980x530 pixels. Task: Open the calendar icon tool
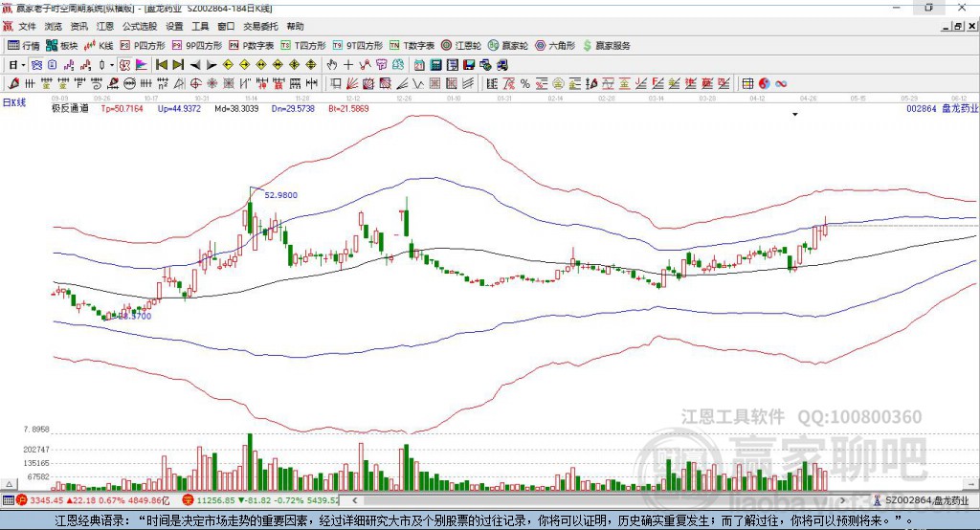tap(419, 65)
